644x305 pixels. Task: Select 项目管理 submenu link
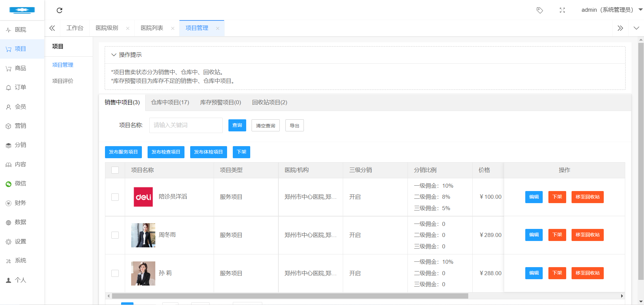[63, 65]
